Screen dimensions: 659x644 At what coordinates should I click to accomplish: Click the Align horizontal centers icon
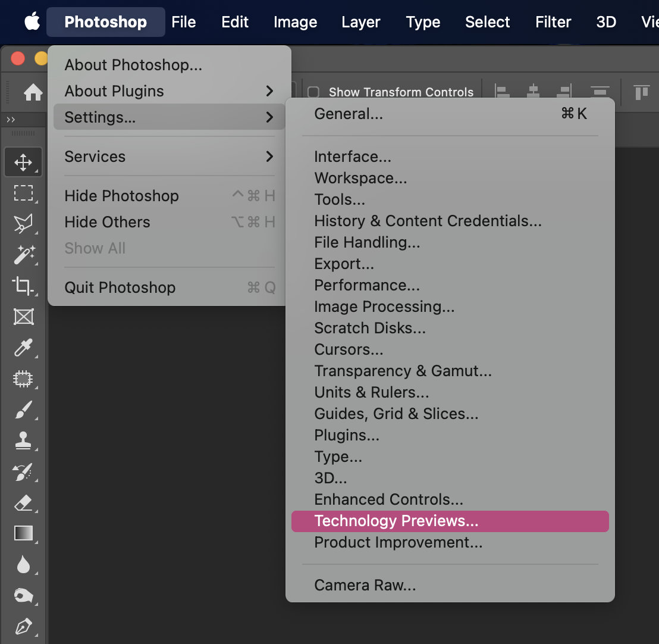pos(533,91)
